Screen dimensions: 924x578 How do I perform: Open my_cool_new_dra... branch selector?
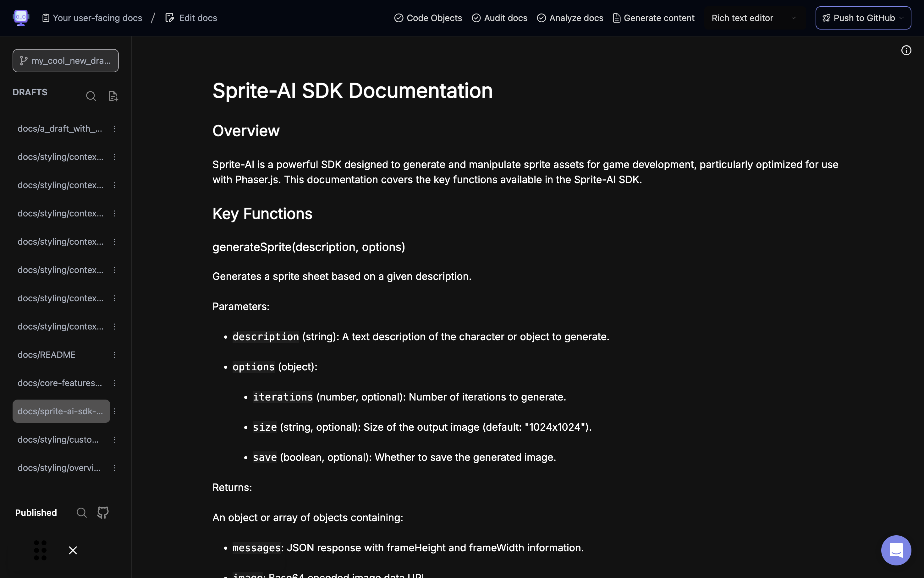tap(65, 60)
